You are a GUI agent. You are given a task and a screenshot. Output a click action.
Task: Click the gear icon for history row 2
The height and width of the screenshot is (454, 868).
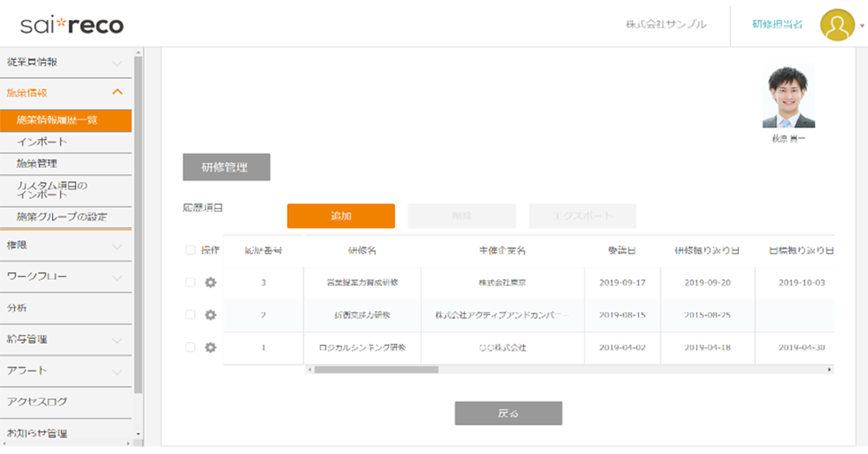click(x=211, y=315)
